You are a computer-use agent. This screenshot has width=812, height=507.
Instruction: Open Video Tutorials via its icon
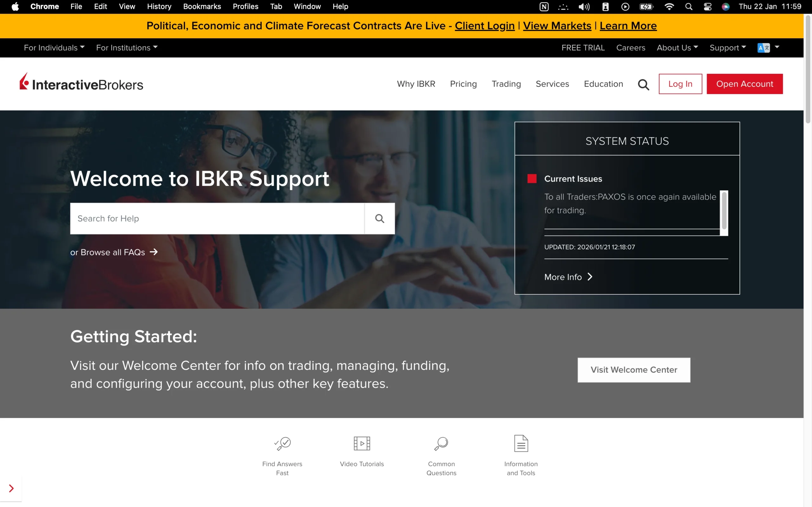point(362,443)
